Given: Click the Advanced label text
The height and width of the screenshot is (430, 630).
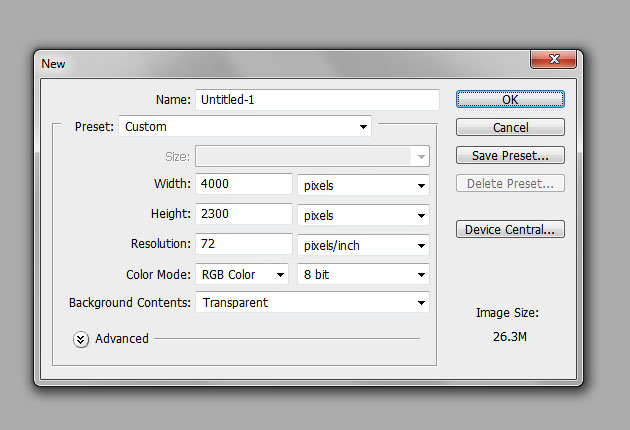Looking at the screenshot, I should (x=122, y=339).
